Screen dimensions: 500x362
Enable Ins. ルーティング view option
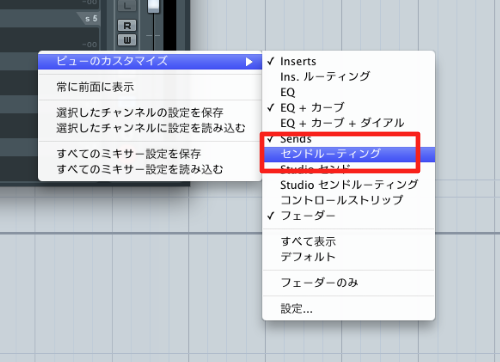349,77
